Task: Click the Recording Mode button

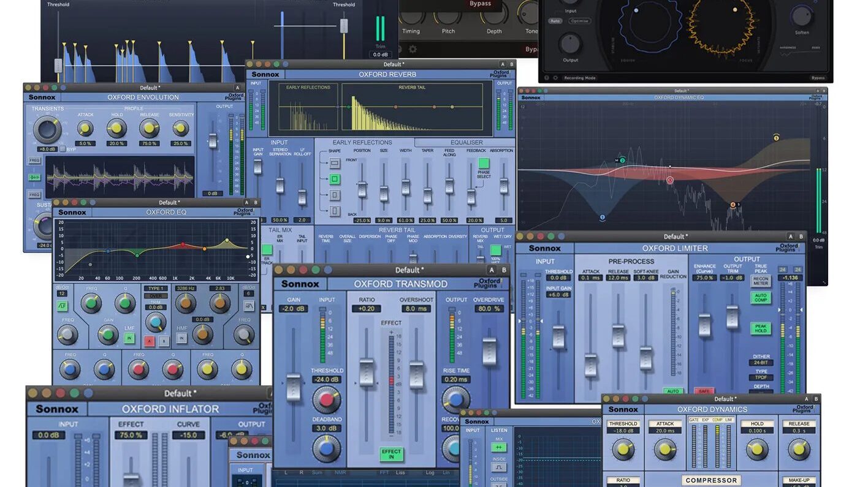Action: click(581, 78)
